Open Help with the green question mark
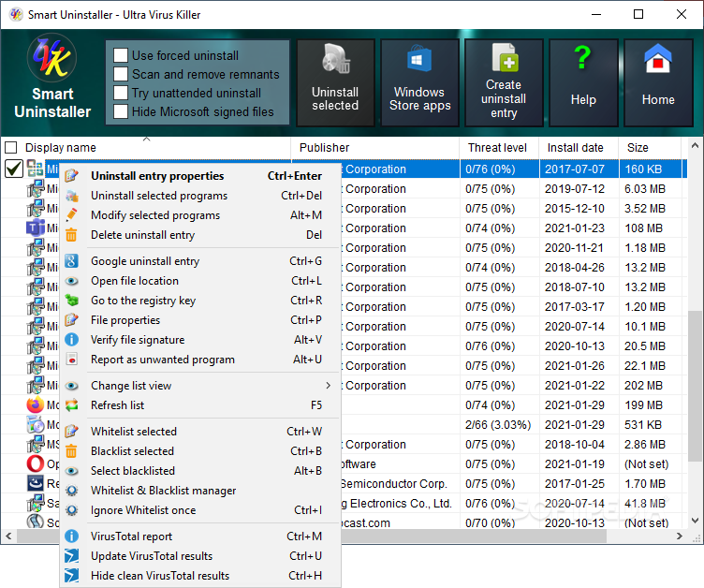This screenshot has width=704, height=588. pos(583,82)
